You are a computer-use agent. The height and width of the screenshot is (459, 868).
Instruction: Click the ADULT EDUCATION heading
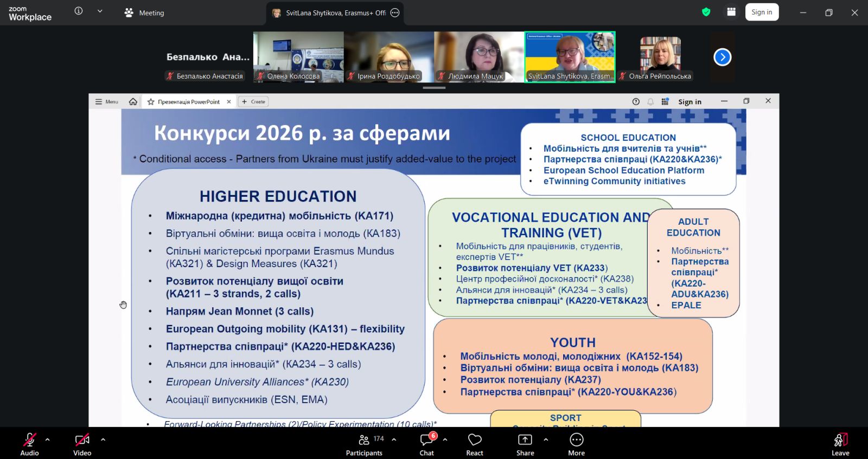click(x=693, y=227)
